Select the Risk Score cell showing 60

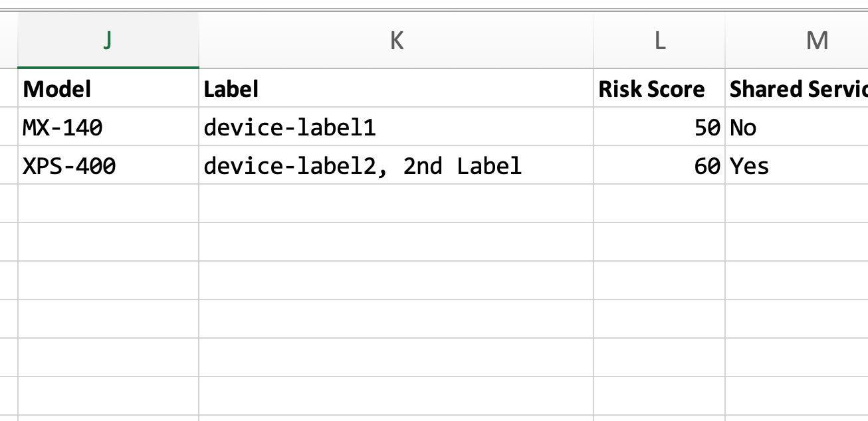659,165
